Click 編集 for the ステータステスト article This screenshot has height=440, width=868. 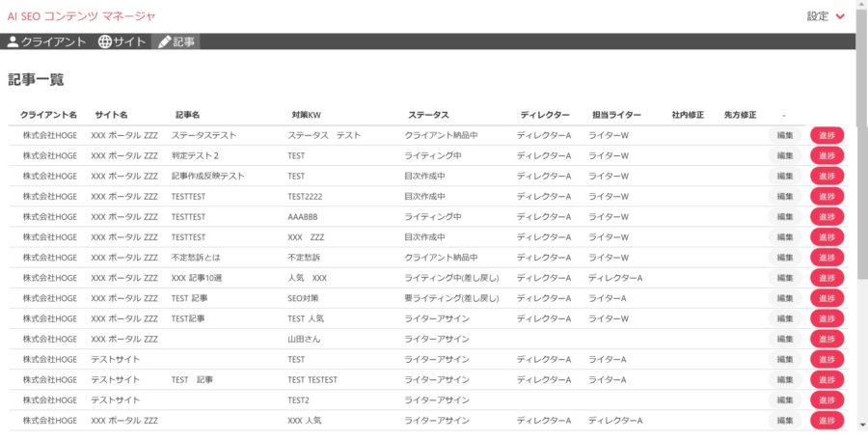785,135
